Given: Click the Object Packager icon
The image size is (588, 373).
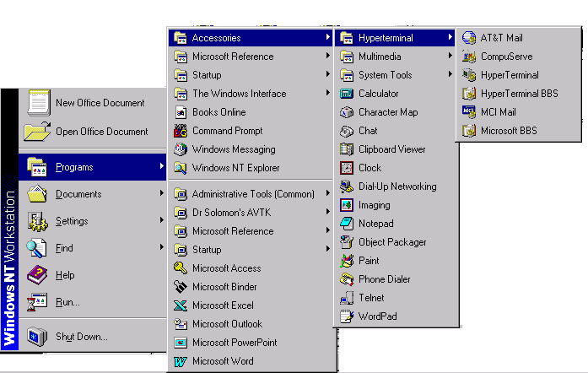Looking at the screenshot, I should 347,242.
